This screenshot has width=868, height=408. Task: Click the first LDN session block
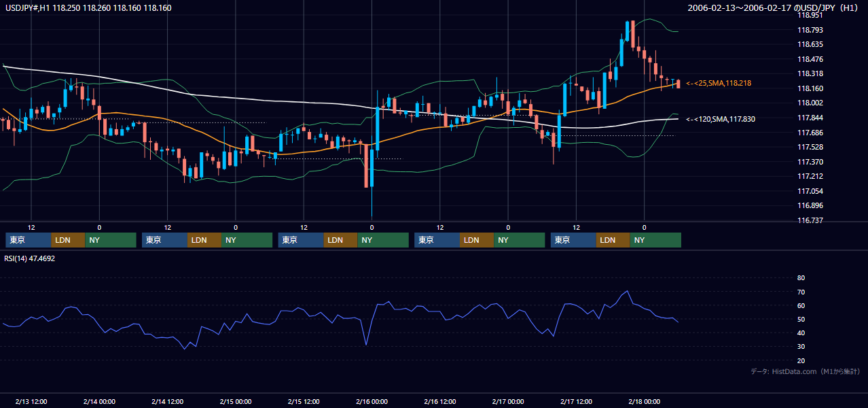69,240
